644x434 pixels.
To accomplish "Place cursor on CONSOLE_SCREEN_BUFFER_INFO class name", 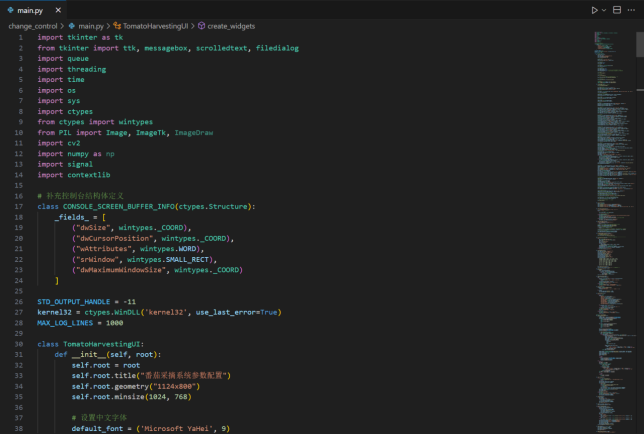I will click(x=117, y=206).
